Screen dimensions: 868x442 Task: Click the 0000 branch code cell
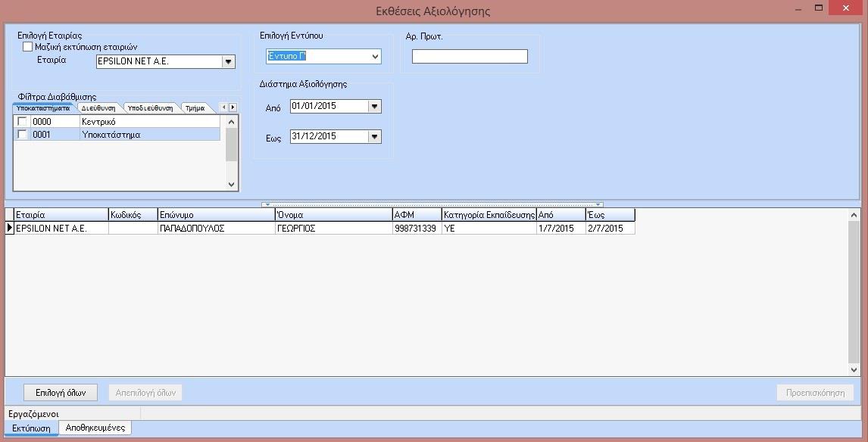tap(55, 121)
